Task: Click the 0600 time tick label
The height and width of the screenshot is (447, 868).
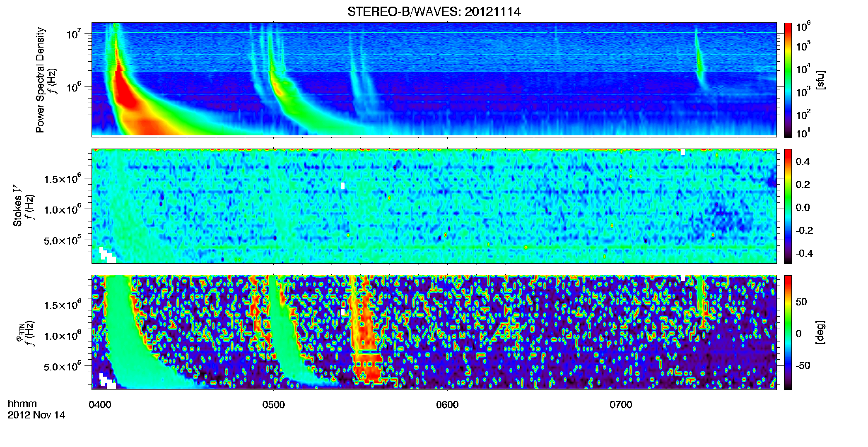Action: (x=447, y=405)
